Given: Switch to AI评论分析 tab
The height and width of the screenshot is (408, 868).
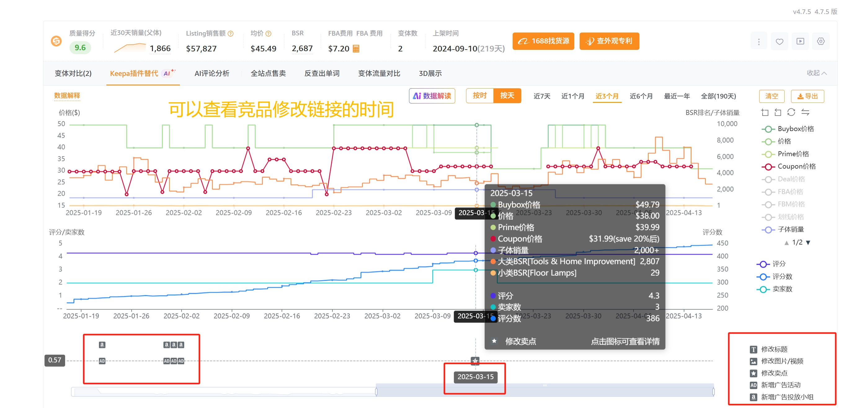Looking at the screenshot, I should (211, 73).
